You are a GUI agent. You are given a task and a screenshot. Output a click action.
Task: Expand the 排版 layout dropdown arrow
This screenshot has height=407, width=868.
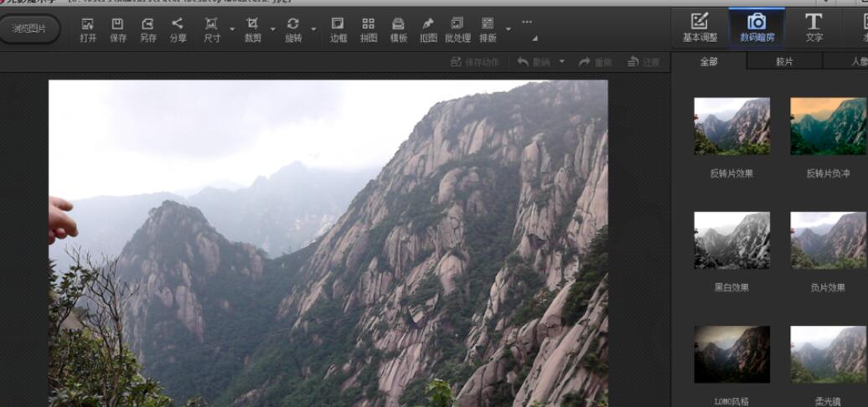tap(509, 29)
